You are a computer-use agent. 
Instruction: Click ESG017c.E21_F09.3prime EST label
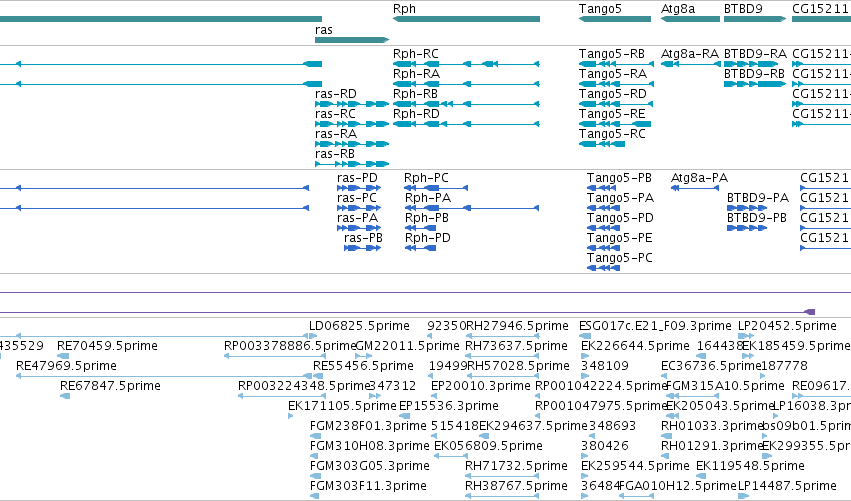pyautogui.click(x=655, y=326)
